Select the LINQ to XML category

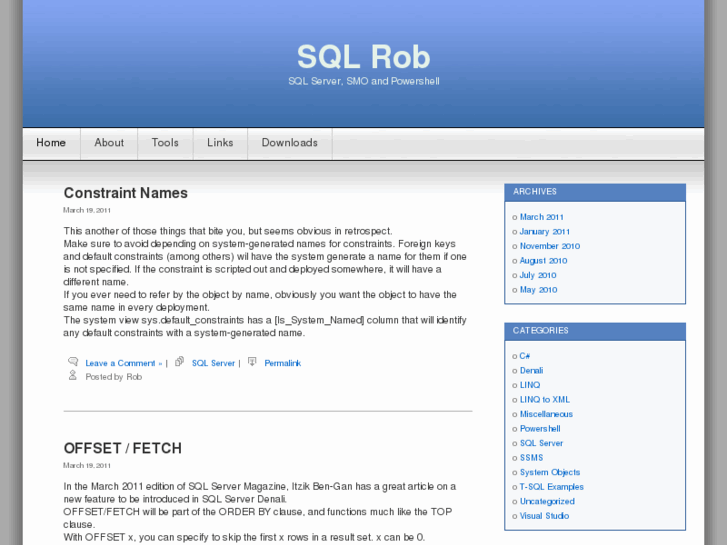click(x=545, y=400)
